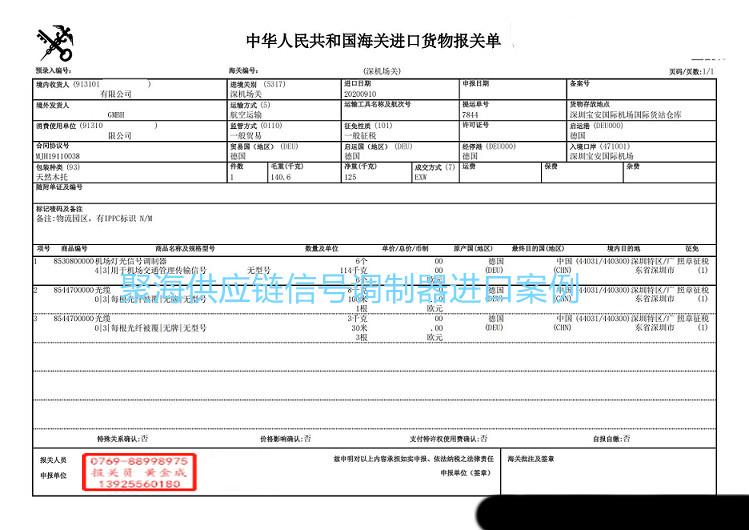Click 自报自缴:否 text

611,439
